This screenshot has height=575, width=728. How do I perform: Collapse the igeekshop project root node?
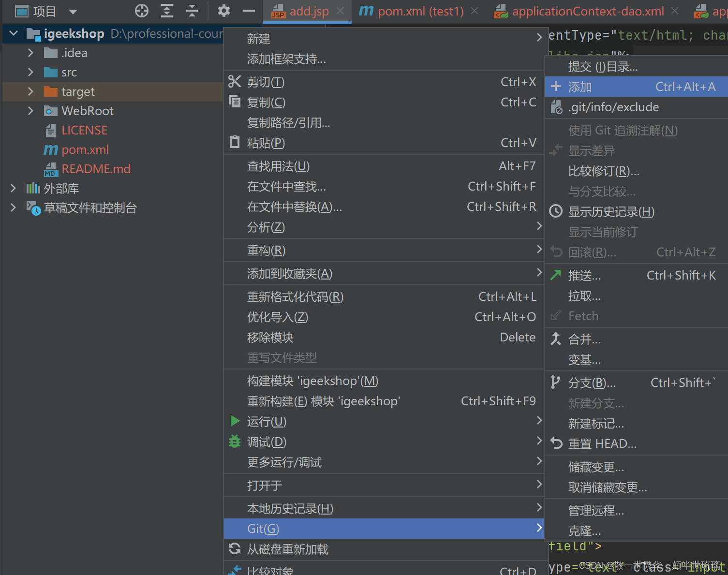[x=14, y=33]
